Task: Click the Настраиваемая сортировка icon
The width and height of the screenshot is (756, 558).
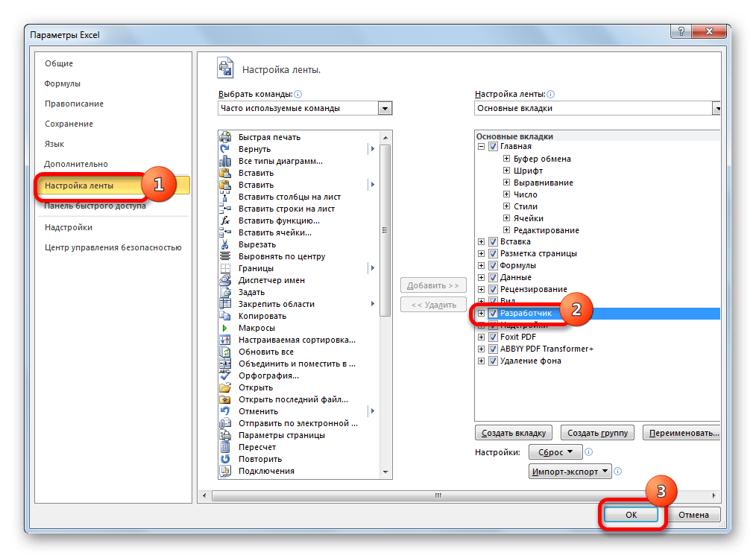Action: (225, 340)
